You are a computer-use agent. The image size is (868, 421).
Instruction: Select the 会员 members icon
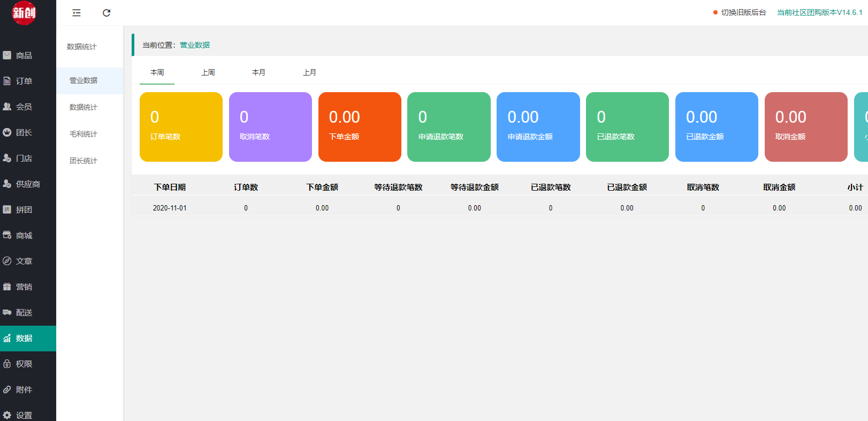click(x=7, y=107)
